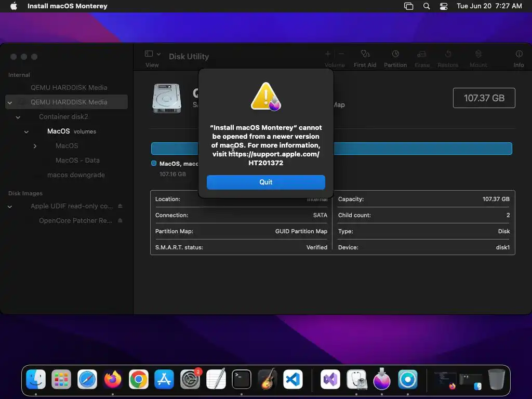Open Firefox from the Dock
This screenshot has height=399, width=532.
coord(113,379)
